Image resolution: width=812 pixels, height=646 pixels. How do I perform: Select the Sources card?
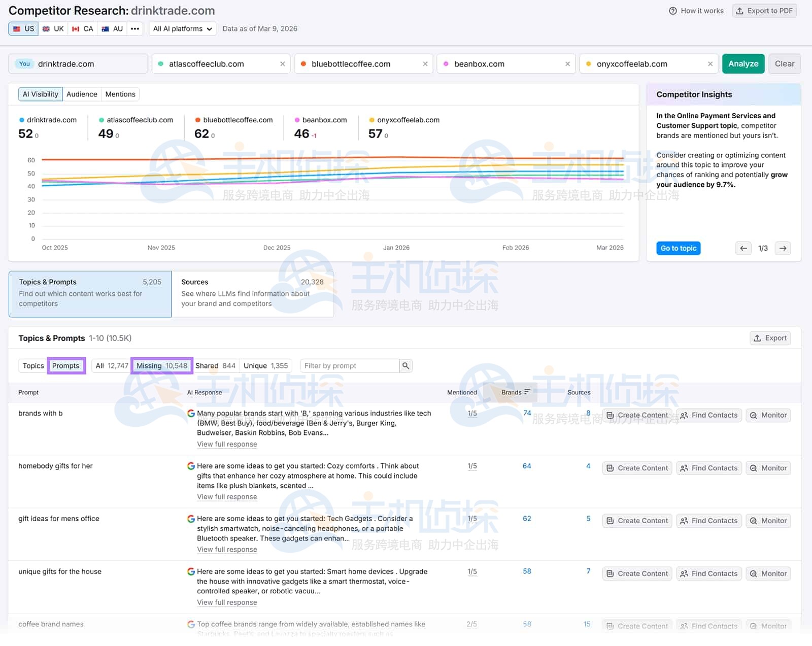coord(252,294)
